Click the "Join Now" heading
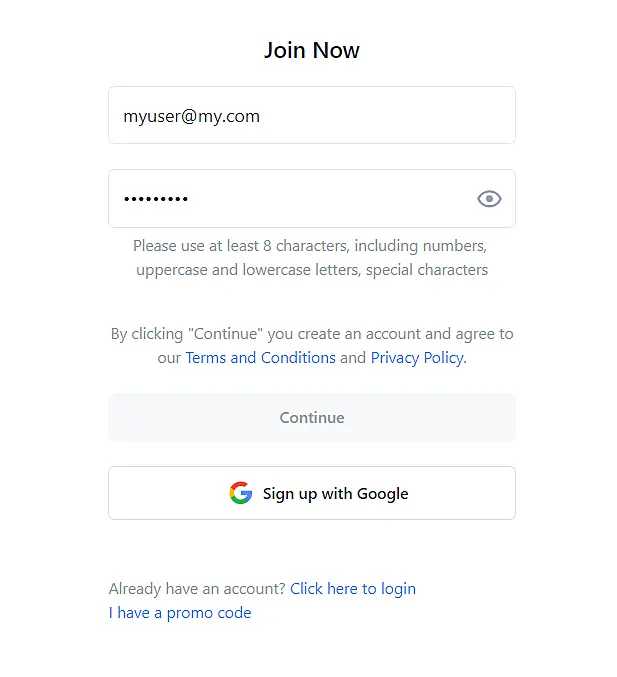Image resolution: width=617 pixels, height=677 pixels. click(x=311, y=50)
